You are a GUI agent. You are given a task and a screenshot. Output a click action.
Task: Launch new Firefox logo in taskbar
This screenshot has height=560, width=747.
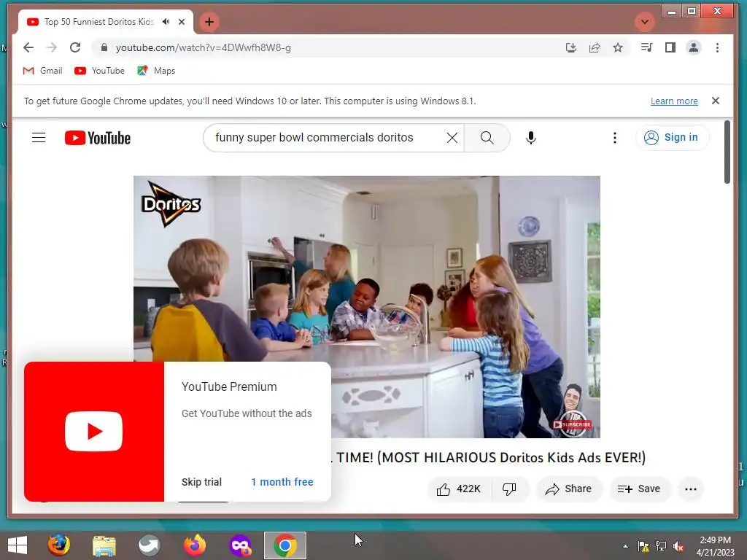[194, 545]
